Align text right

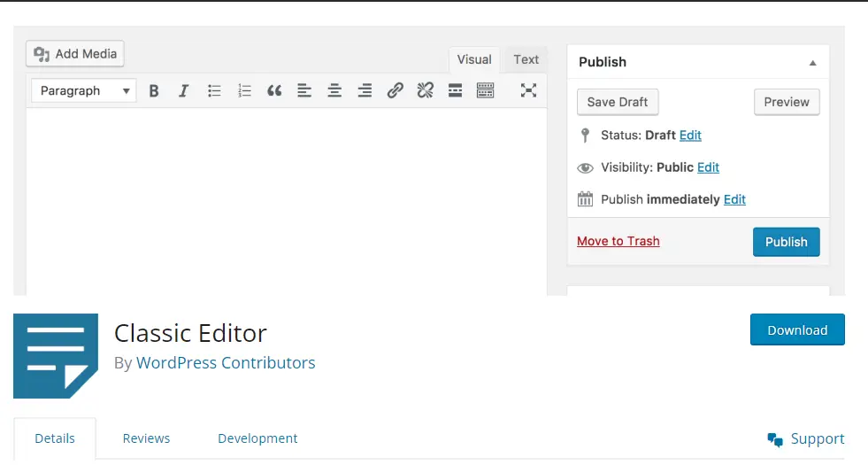click(x=365, y=90)
